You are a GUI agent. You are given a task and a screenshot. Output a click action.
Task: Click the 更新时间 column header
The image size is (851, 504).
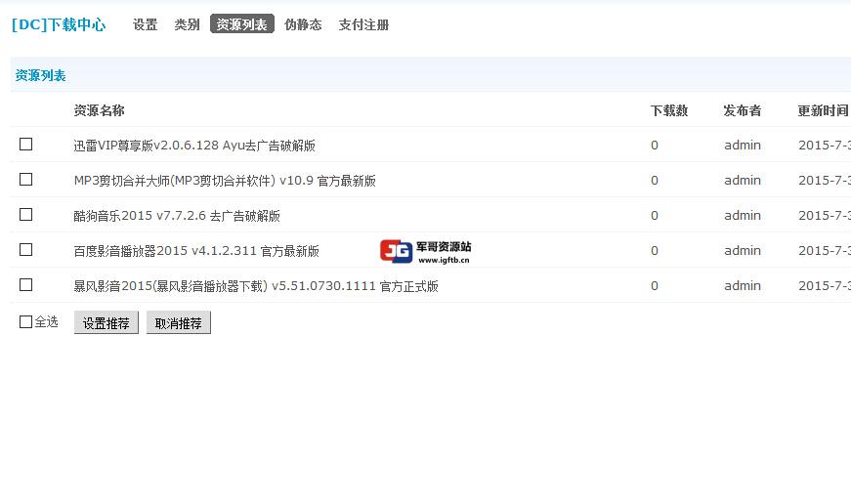(823, 110)
